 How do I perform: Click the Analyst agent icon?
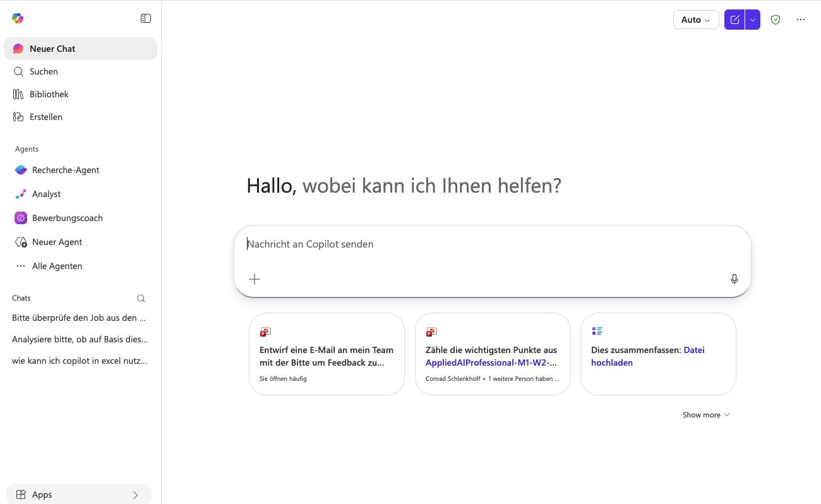point(21,194)
